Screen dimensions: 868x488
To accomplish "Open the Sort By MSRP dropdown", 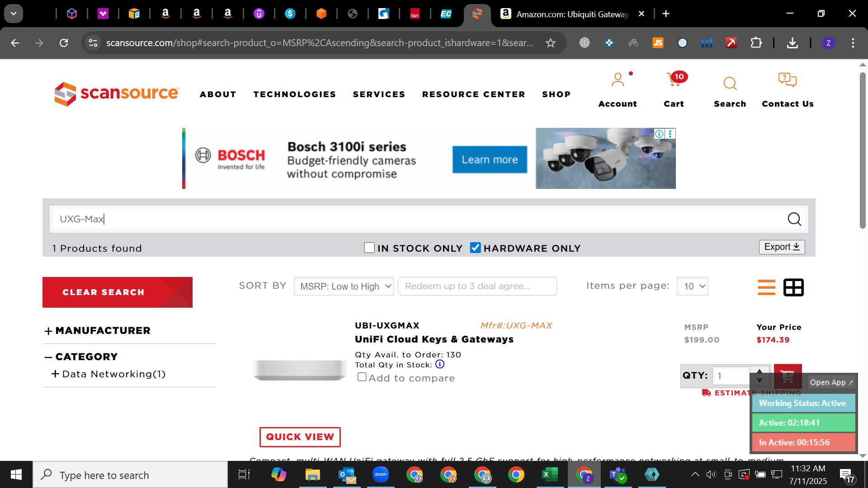I will [x=344, y=286].
